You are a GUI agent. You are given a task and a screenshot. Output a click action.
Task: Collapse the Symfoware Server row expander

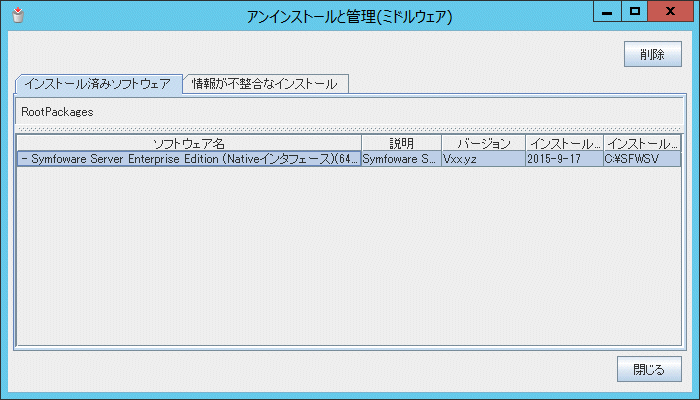(24, 159)
